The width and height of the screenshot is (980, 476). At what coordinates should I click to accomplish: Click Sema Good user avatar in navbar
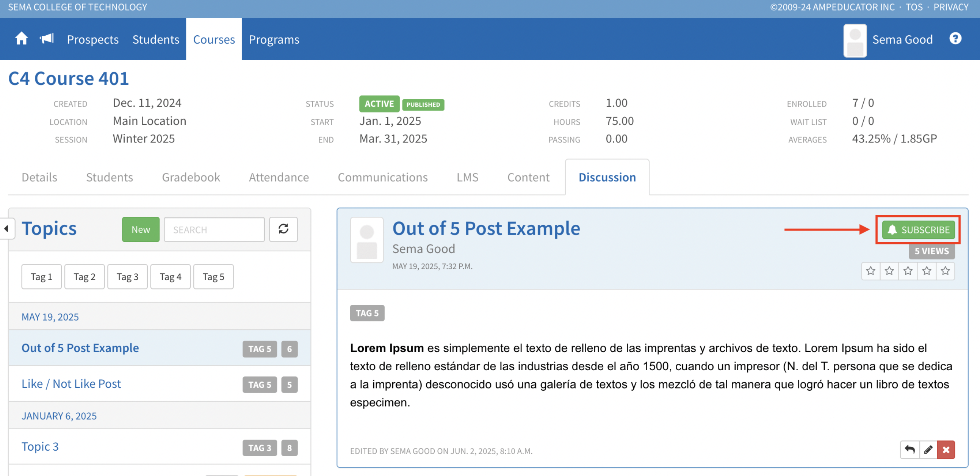coord(855,40)
